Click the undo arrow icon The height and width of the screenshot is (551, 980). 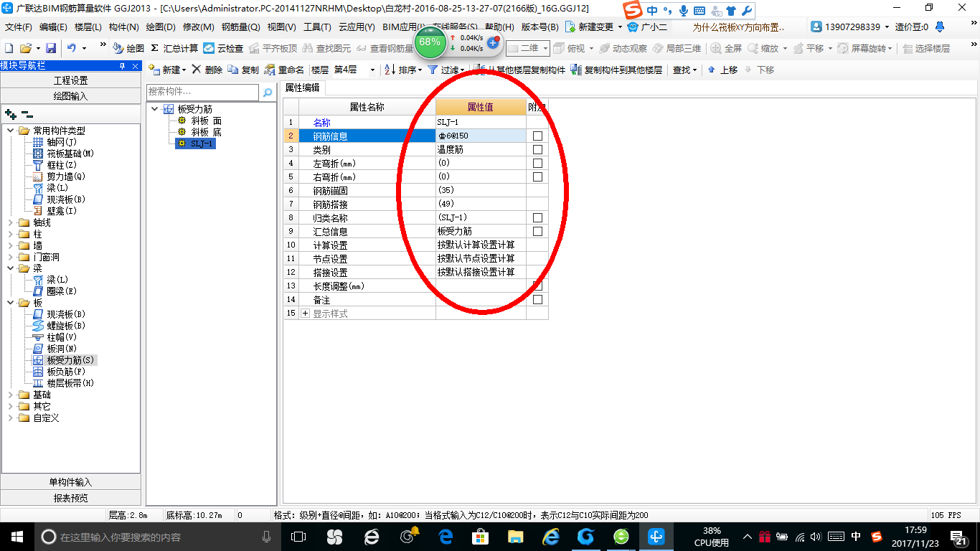point(72,48)
